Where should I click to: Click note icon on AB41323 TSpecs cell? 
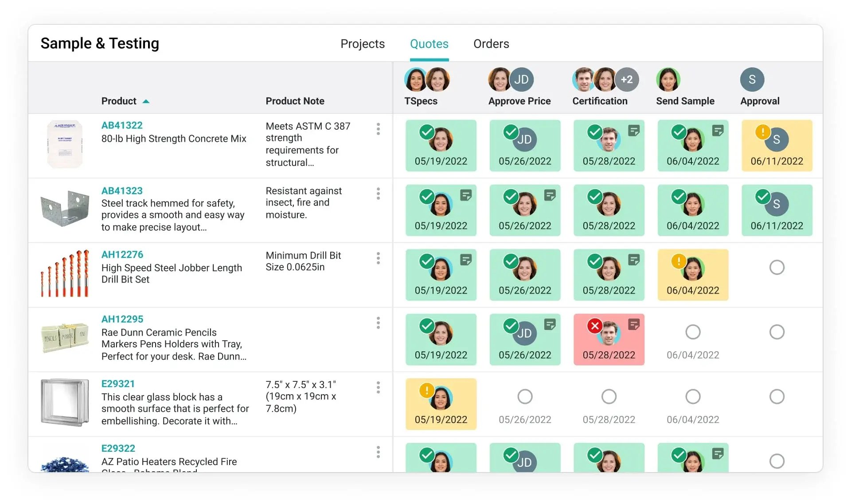(466, 195)
